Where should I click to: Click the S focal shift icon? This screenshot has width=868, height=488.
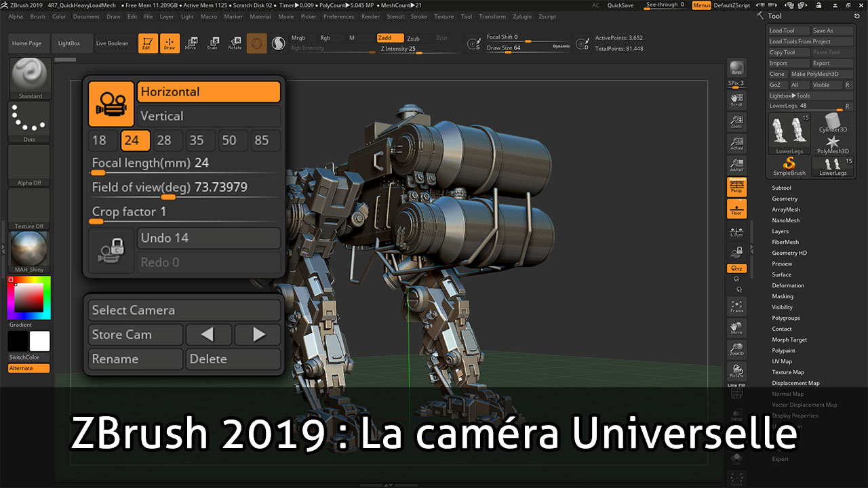point(475,44)
